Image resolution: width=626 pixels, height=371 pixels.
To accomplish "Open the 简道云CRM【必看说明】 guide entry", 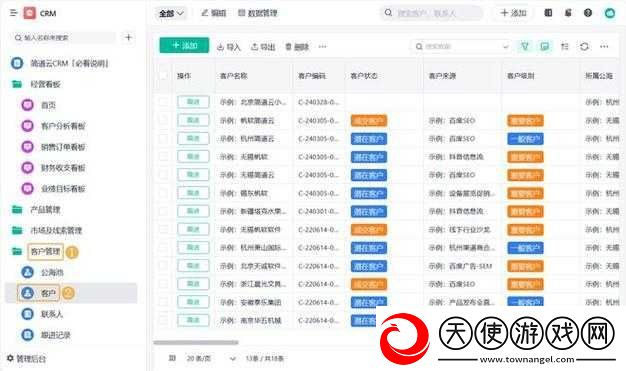I will pyautogui.click(x=60, y=63).
